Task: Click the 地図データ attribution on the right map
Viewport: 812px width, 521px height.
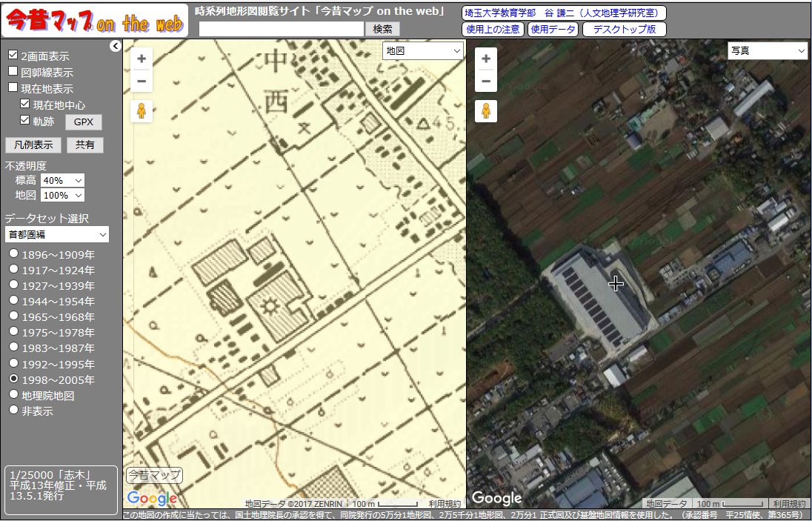Action: pyautogui.click(x=665, y=503)
